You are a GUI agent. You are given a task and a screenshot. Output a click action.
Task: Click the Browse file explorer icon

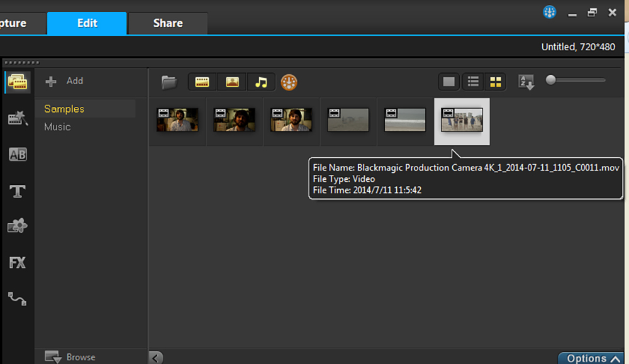[53, 357]
